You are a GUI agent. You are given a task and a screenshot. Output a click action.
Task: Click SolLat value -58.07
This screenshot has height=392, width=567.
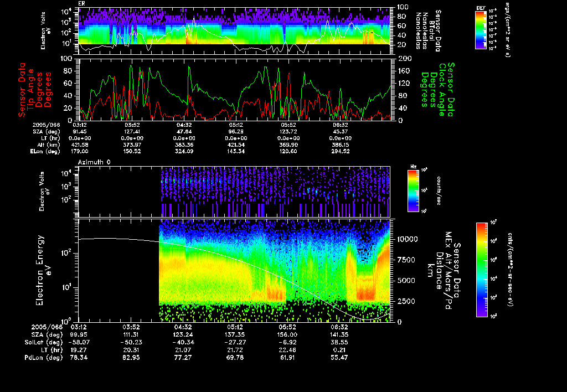coord(79,342)
